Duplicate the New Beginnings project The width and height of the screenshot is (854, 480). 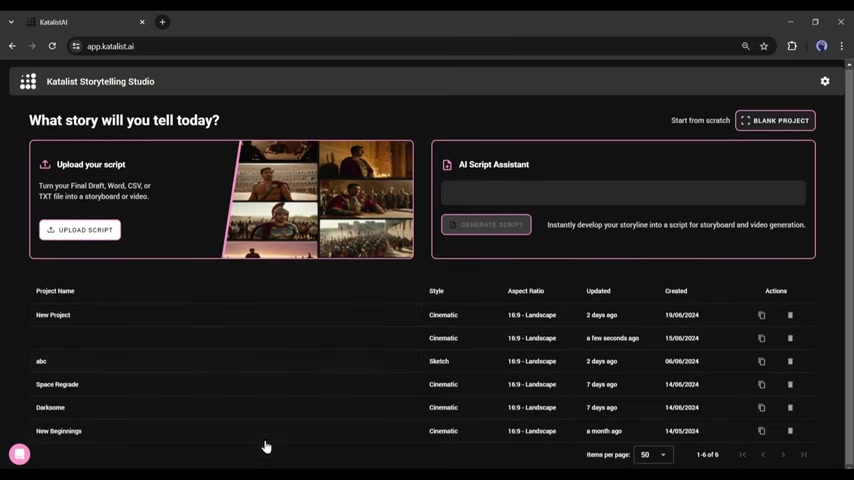pyautogui.click(x=761, y=431)
